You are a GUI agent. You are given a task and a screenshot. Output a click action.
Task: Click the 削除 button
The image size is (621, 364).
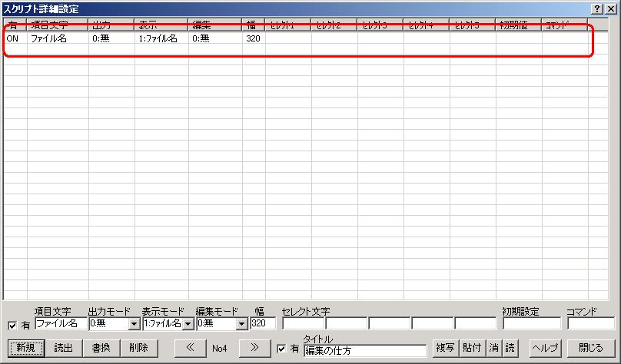tap(139, 348)
